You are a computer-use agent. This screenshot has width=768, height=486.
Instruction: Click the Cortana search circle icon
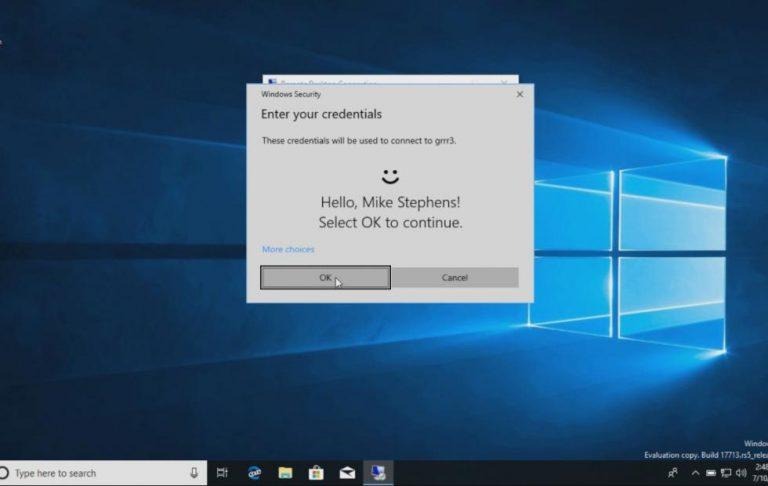pos(4,473)
